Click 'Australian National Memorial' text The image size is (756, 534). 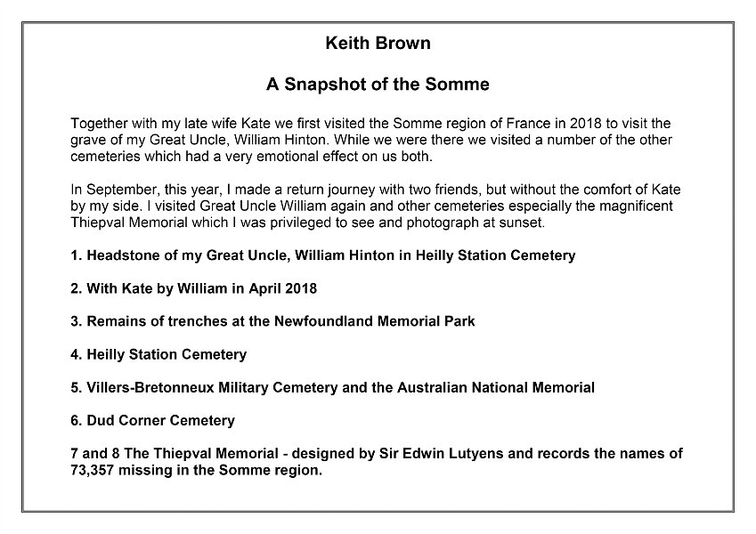click(x=496, y=387)
